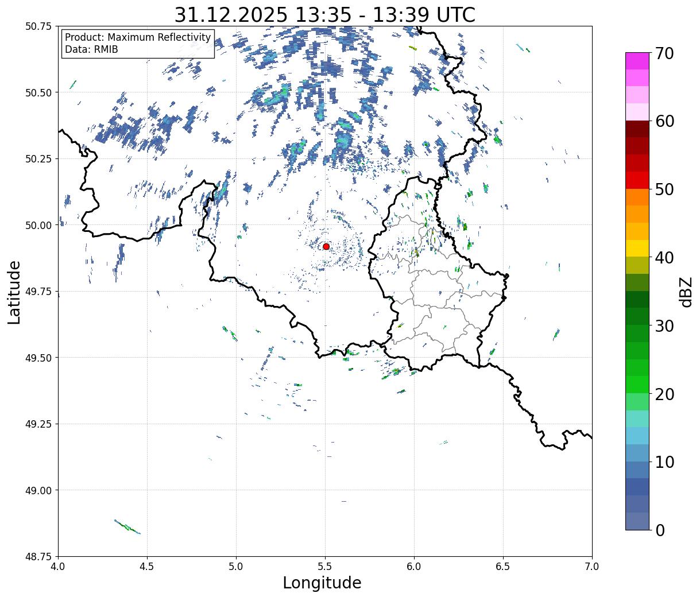Click the 'Longitude' axis label
The image size is (700, 597).
(x=322, y=583)
